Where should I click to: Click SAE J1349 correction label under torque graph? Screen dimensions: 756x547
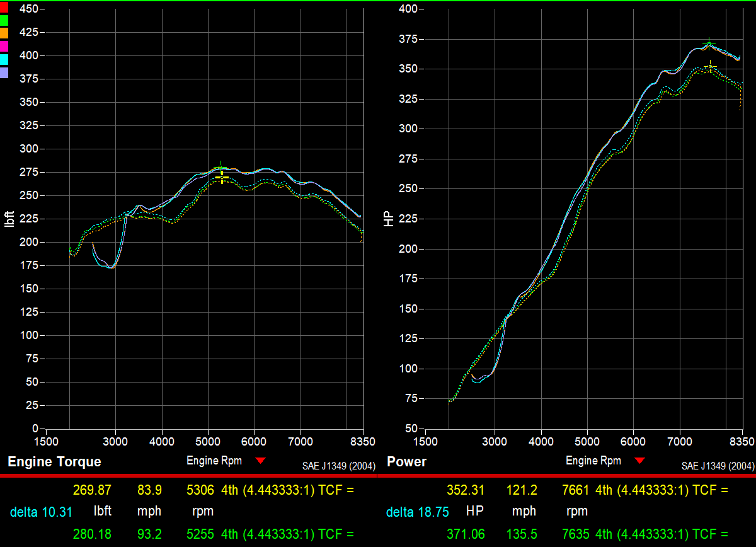pyautogui.click(x=339, y=466)
